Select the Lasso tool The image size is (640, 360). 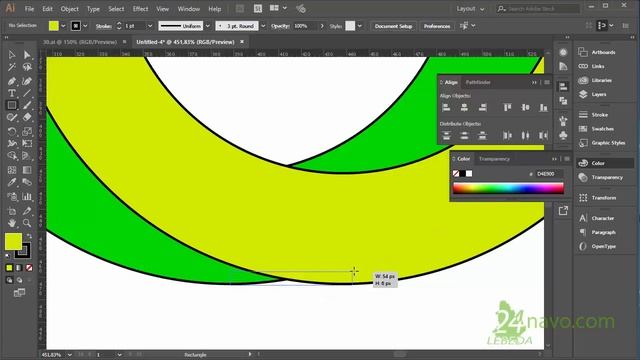pyautogui.click(x=27, y=67)
